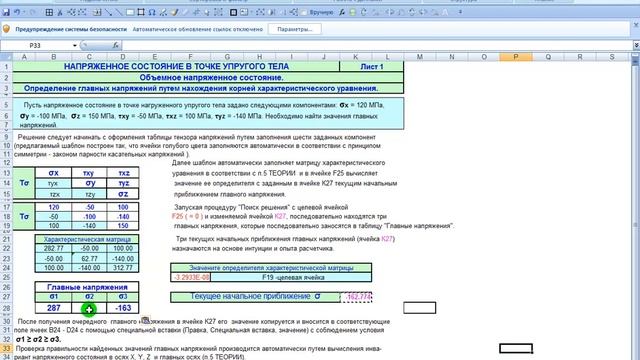Image resolution: width=640 pixels, height=360 pixels.
Task: Click the outlined empty cell in column M
Action: [420, 308]
